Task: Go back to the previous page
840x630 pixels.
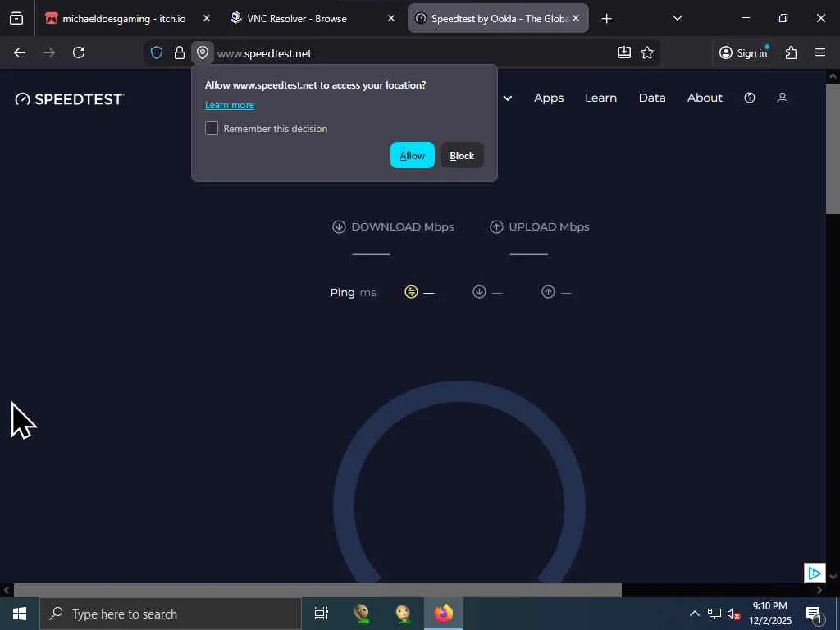Action: (20, 52)
